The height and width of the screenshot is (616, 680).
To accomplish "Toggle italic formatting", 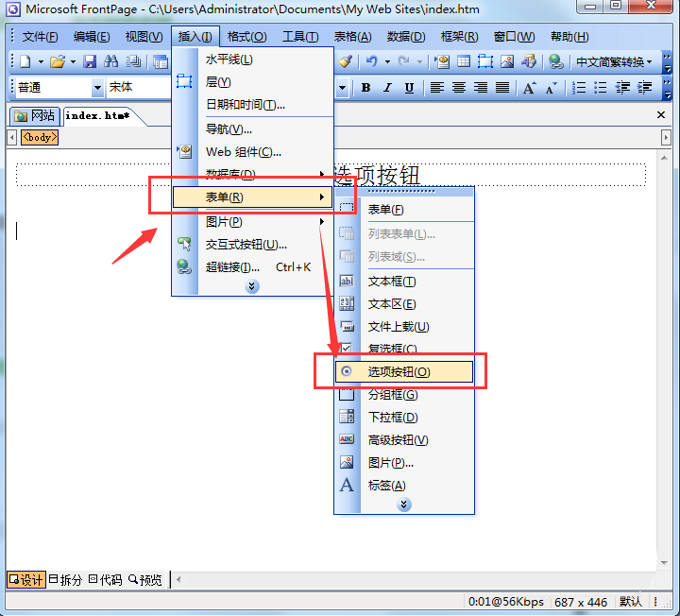I will pyautogui.click(x=387, y=88).
